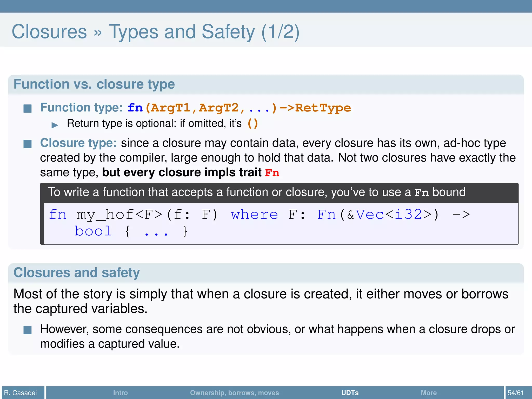532x399 pixels.
Task: Click the 54/61 page counter
Action: [516, 393]
